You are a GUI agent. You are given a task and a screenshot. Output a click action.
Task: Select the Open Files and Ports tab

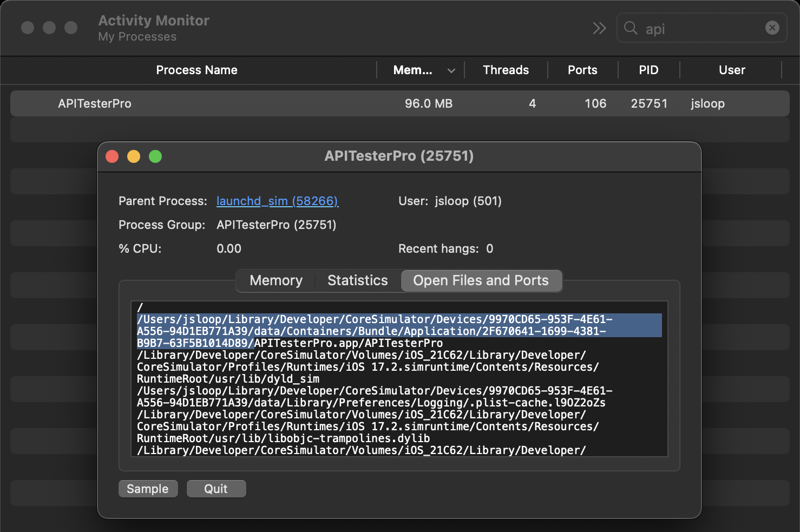pos(481,280)
